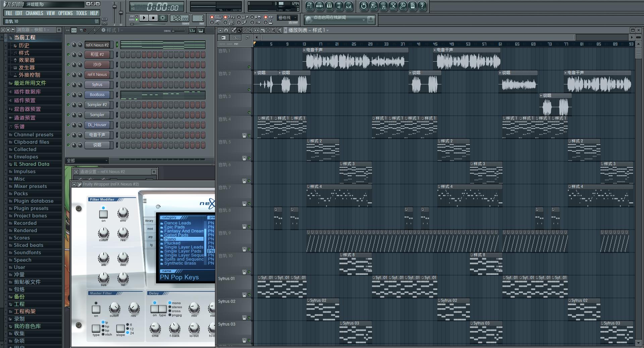Screen dimensions: 644x348
Task: Open the audio editor scissors icon
Action: [x=393, y=6]
